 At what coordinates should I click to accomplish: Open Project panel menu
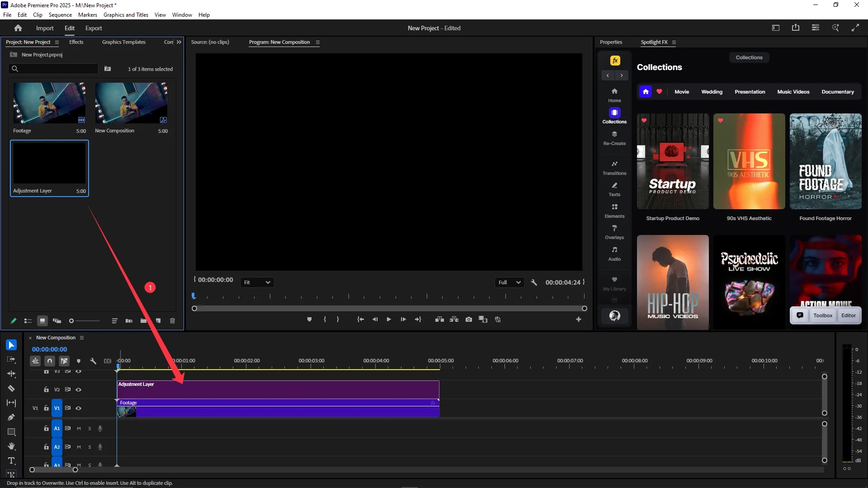(x=57, y=42)
